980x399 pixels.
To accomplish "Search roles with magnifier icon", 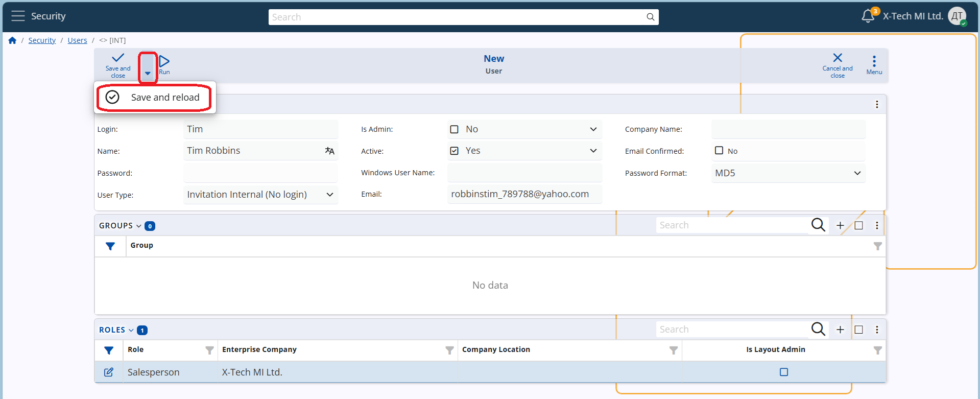I will point(818,329).
